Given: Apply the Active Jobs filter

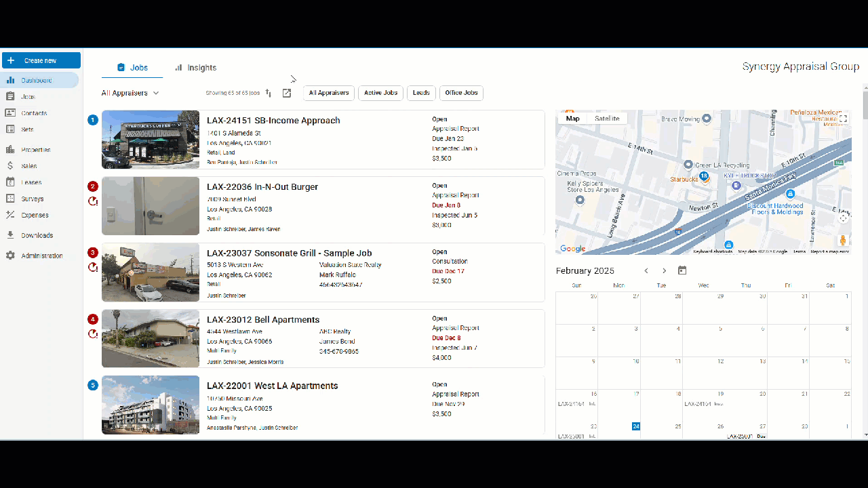Looking at the screenshot, I should (380, 93).
